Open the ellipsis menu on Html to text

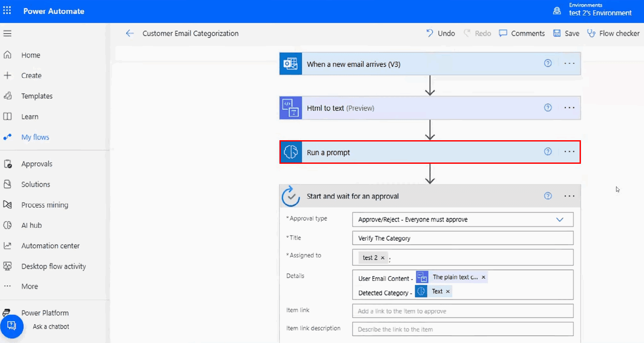pos(569,108)
